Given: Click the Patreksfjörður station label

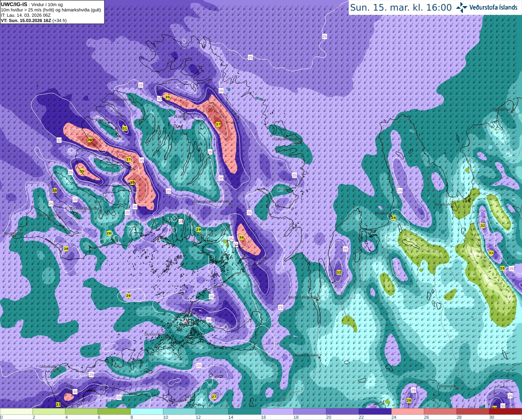Looking at the screenshot, I should 48,215.
